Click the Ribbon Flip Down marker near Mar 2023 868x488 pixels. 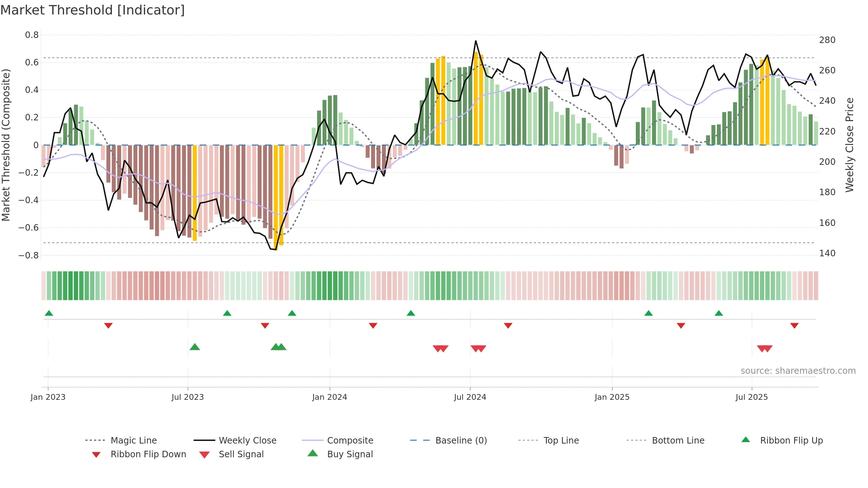(108, 326)
